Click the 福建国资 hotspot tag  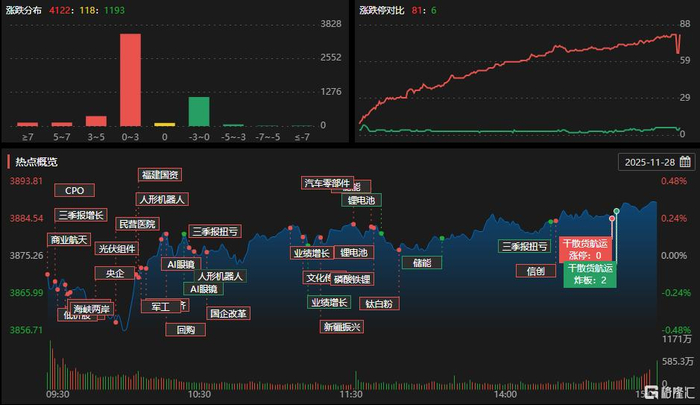[160, 175]
